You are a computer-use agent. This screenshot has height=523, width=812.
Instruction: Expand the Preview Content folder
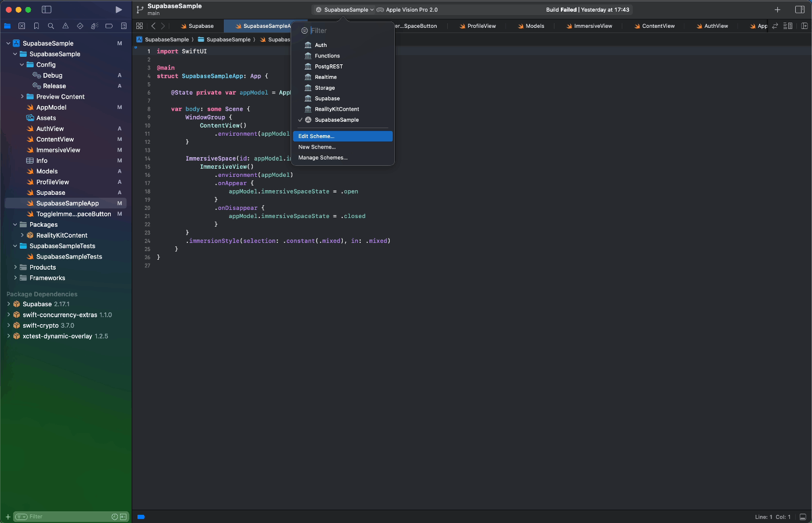tap(22, 97)
